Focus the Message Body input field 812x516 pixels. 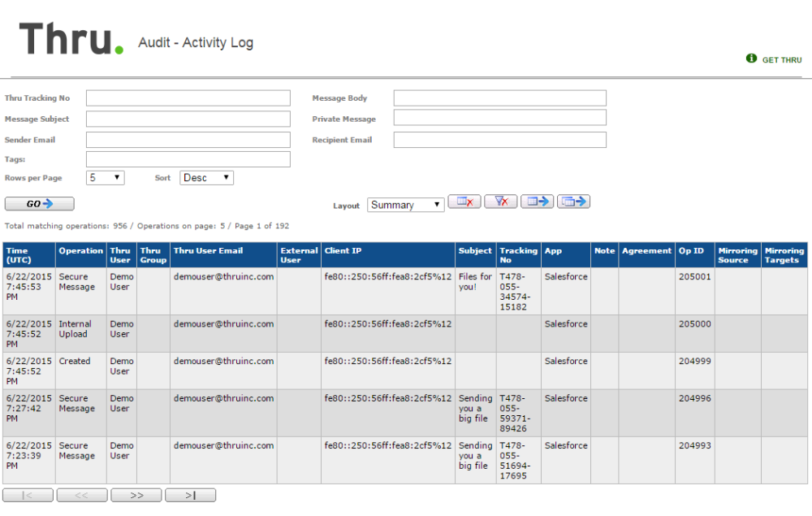tap(499, 98)
